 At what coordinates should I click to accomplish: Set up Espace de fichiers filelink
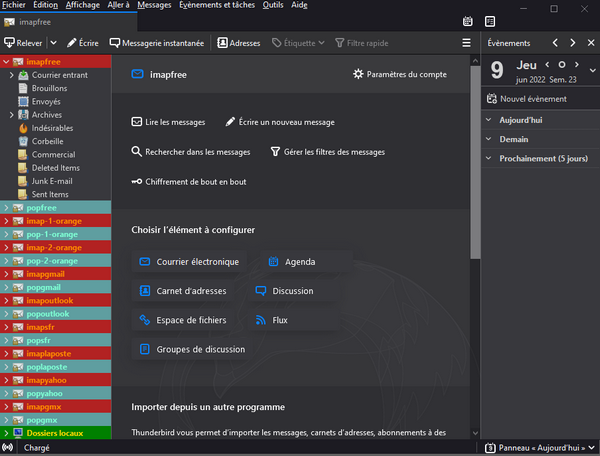point(183,320)
